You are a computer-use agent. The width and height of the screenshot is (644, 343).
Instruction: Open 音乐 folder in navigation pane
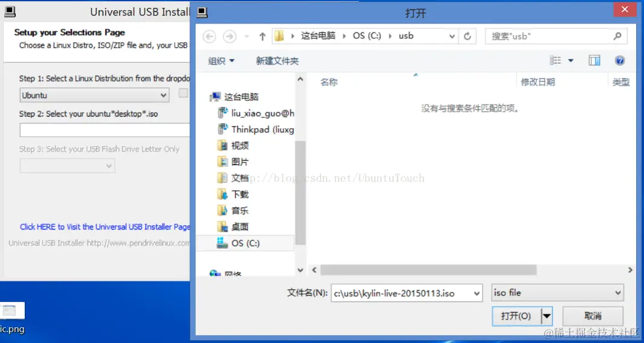240,210
